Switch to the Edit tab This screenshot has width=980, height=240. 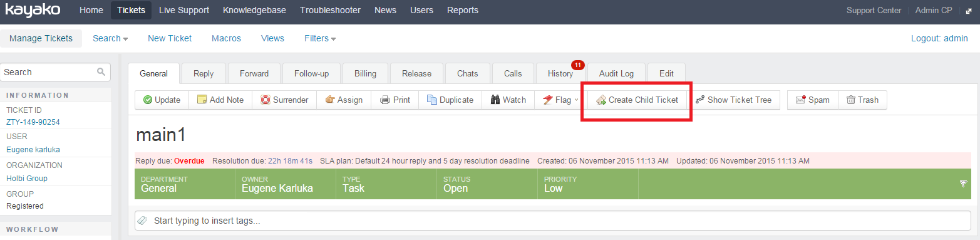pyautogui.click(x=666, y=73)
